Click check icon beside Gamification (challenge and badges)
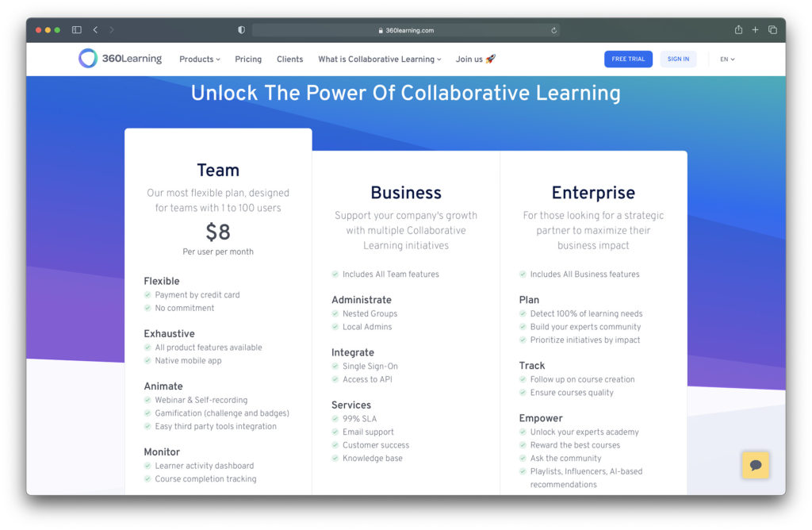Screen dimensions: 812x530 click(147, 413)
